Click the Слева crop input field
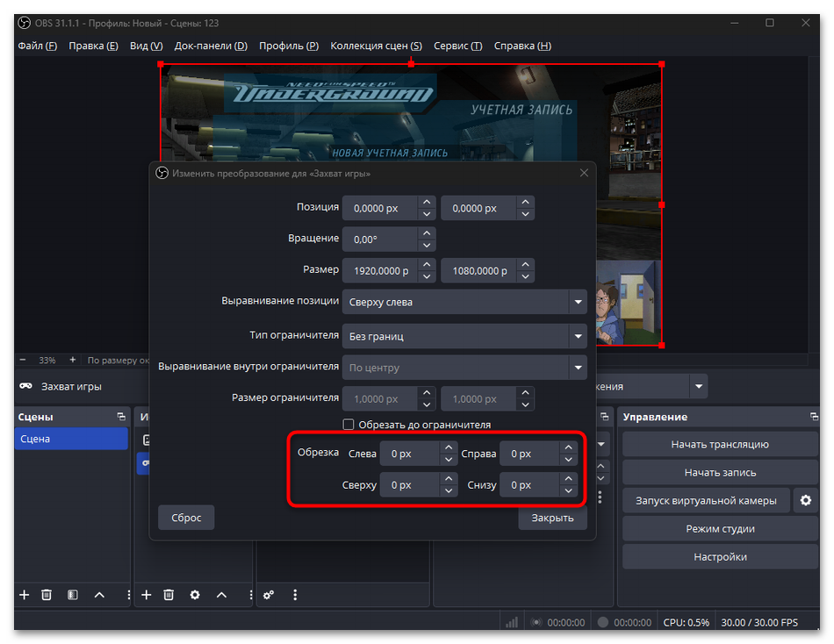Screen dimensions: 834x644 click(410, 454)
